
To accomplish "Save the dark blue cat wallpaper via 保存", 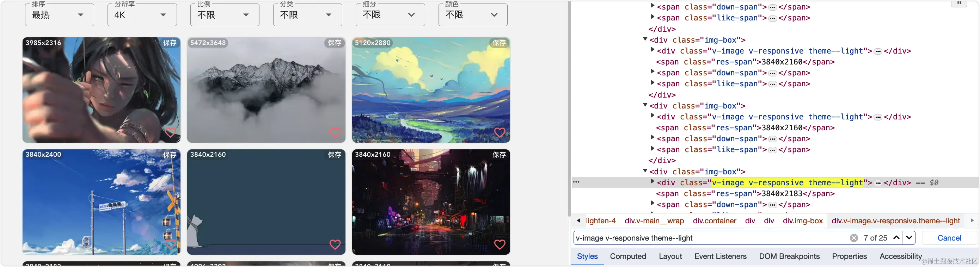I will pos(335,155).
